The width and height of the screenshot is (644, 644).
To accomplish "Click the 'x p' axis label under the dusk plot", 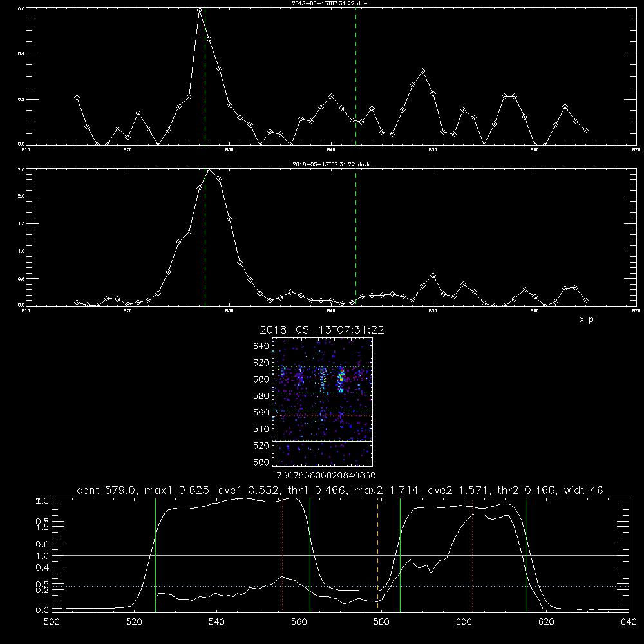I will click(x=587, y=319).
